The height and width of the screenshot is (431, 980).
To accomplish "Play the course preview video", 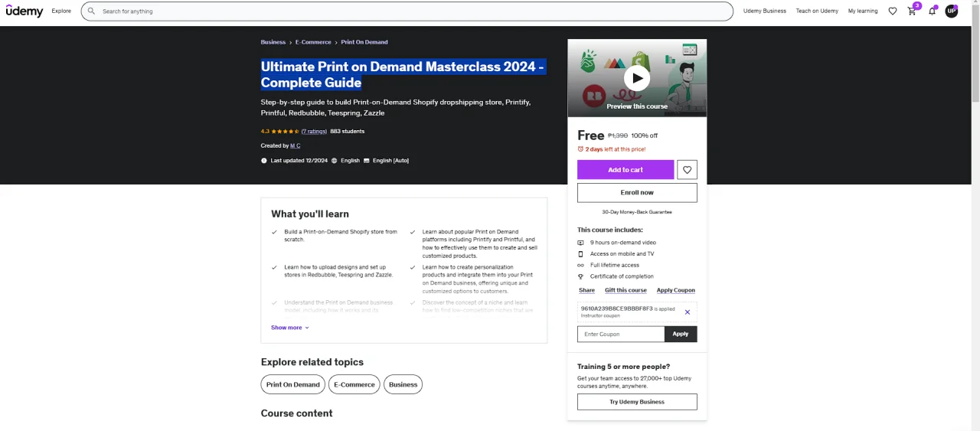I will [637, 78].
